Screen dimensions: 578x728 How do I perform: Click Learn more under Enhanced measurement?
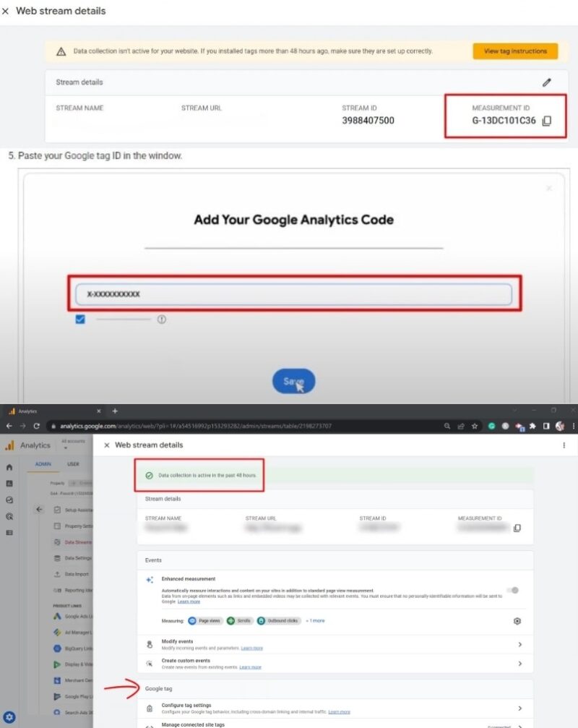(189, 601)
